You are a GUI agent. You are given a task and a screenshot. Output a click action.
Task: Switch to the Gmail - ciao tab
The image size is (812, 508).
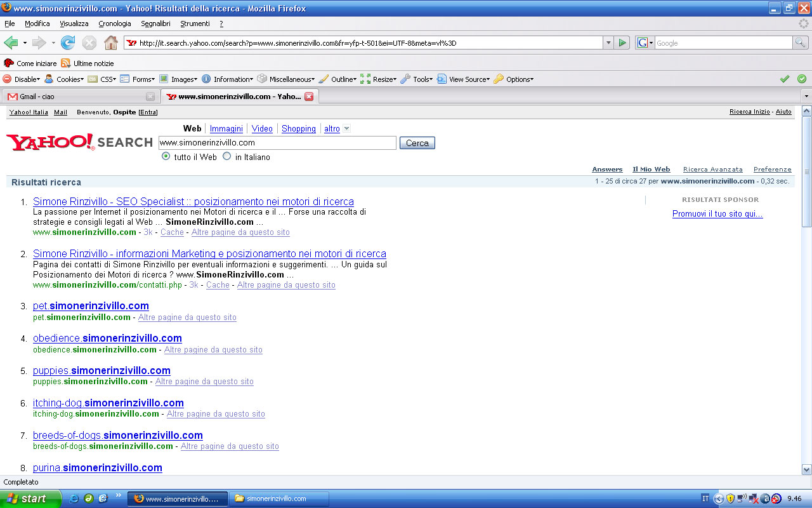click(x=80, y=97)
